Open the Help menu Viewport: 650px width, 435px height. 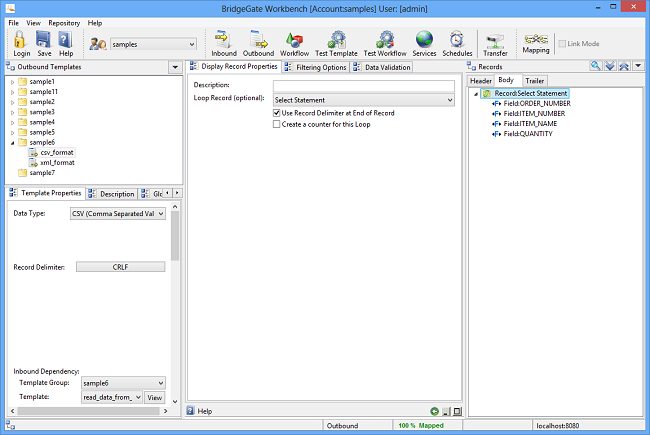(95, 23)
